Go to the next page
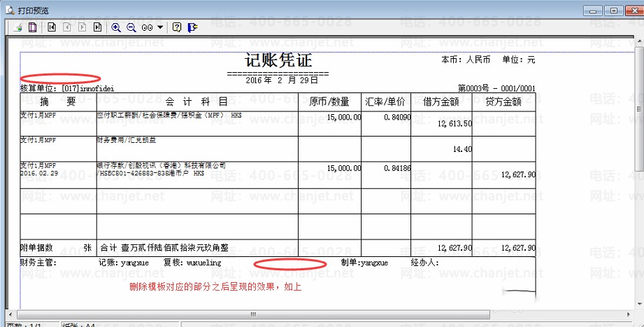Viewport: 644px width, 327px height. [82, 27]
